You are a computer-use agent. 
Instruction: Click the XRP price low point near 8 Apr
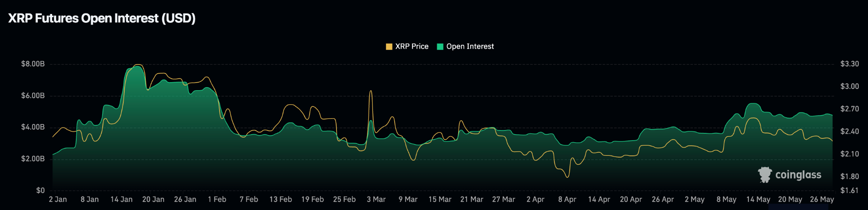pos(568,177)
